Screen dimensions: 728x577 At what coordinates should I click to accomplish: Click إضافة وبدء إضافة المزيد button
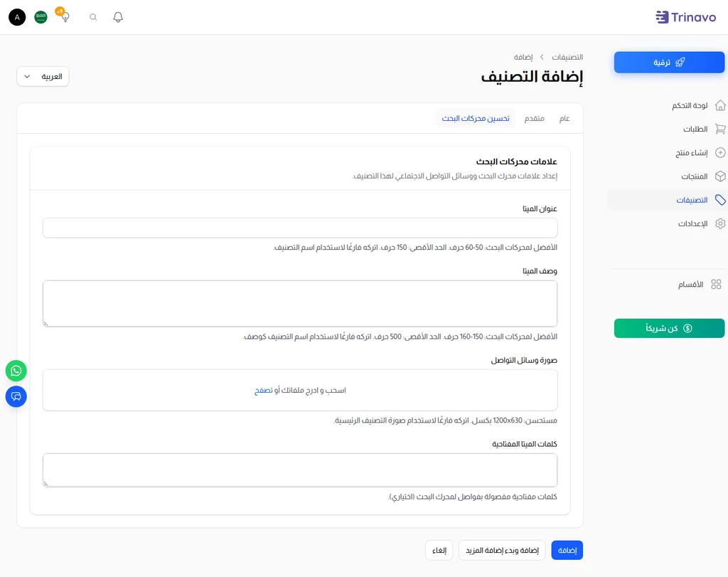click(502, 550)
